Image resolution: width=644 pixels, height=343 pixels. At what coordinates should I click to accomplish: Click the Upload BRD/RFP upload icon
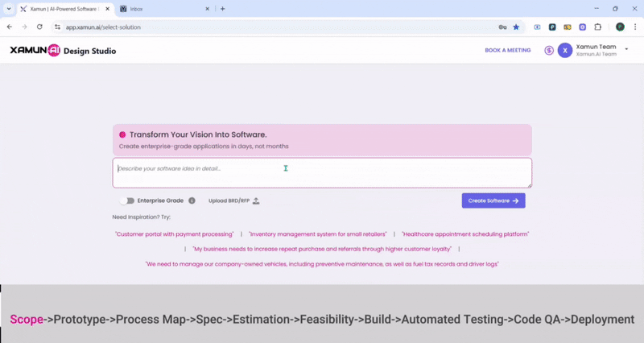click(256, 200)
